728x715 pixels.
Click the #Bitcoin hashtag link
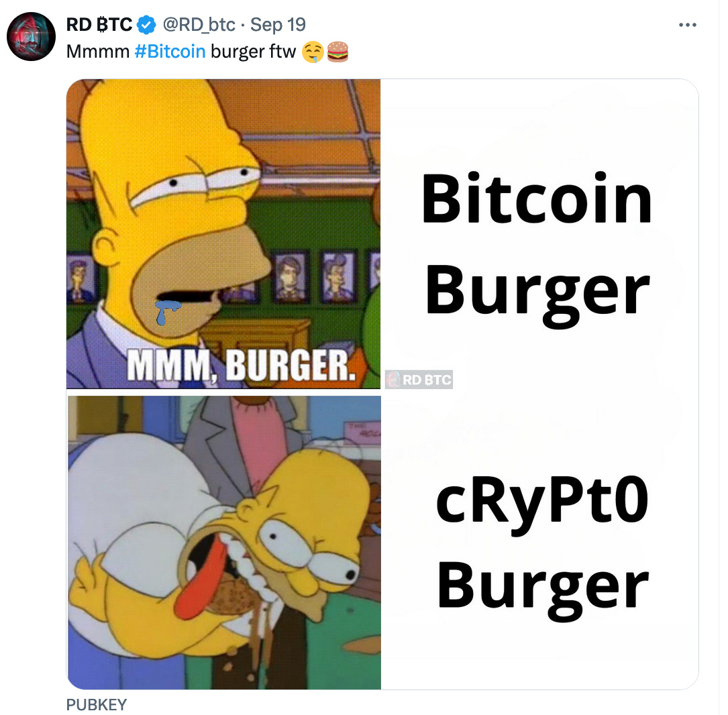pyautogui.click(x=170, y=52)
